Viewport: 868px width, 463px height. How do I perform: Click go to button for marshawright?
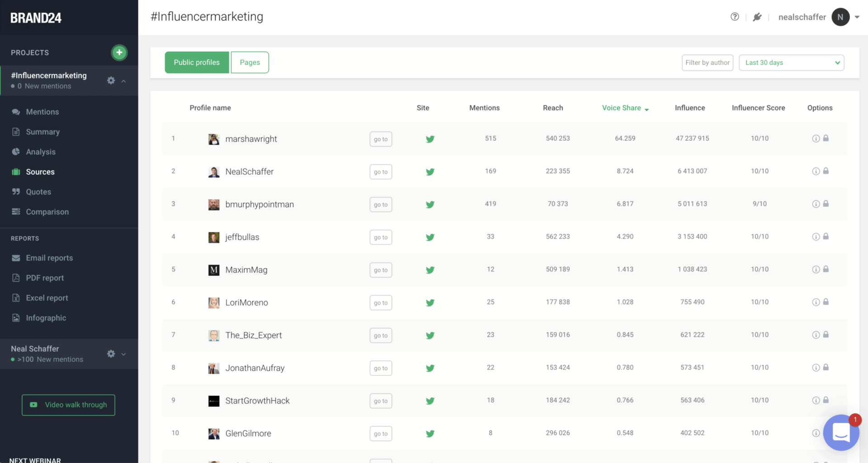381,139
